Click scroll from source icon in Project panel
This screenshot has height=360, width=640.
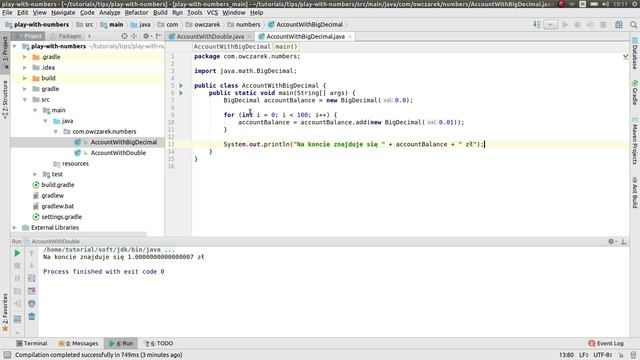124,36
